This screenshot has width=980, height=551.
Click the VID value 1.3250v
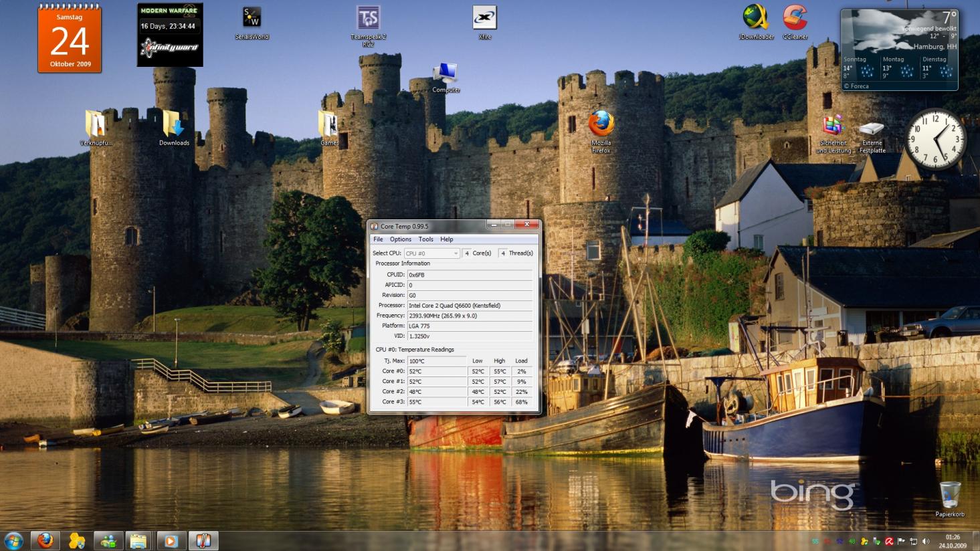click(470, 336)
